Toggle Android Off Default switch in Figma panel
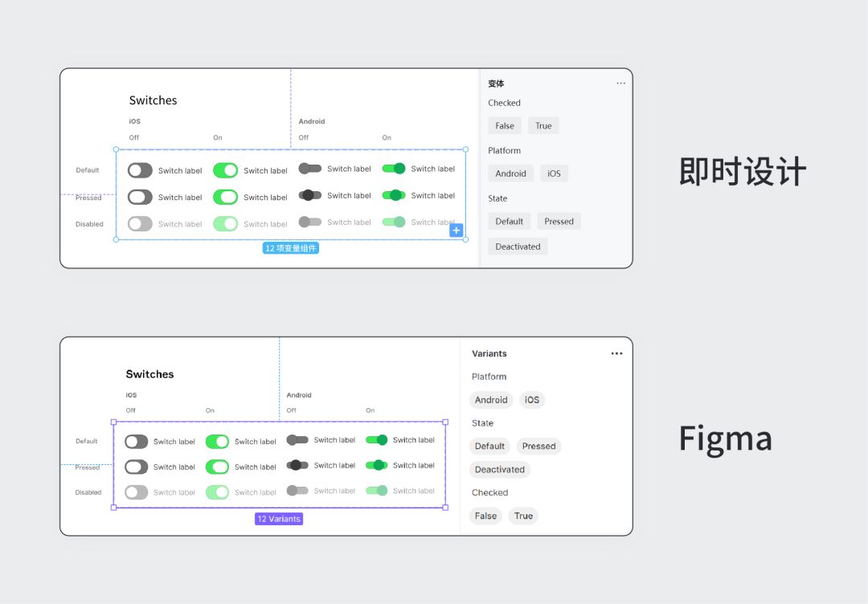Viewport: 868px width, 604px height. pyautogui.click(x=297, y=439)
